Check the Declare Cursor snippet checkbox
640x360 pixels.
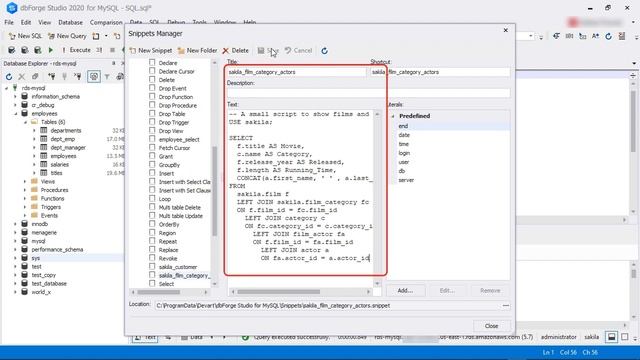click(152, 71)
